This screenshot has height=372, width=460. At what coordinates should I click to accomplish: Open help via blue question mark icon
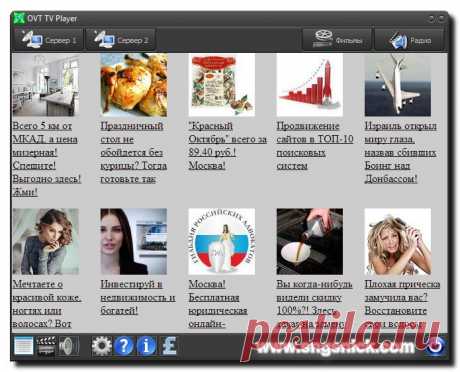[x=124, y=346]
